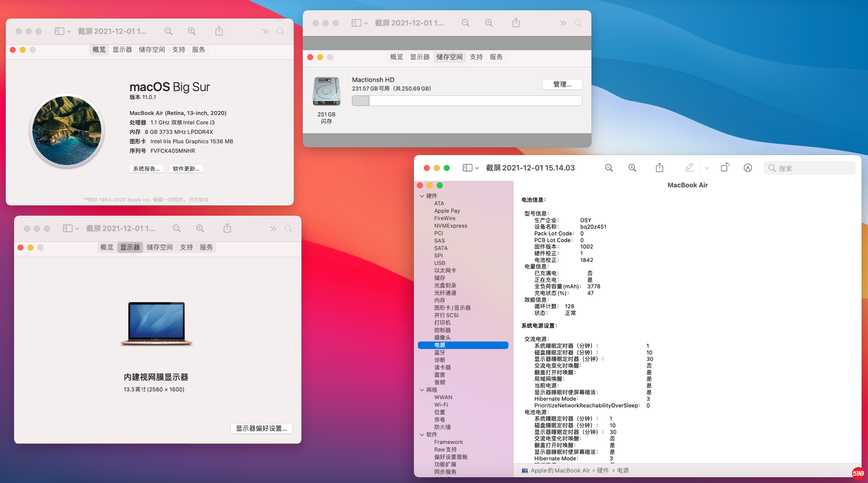Click the 软件更新... button
868x483 pixels.
[186, 169]
